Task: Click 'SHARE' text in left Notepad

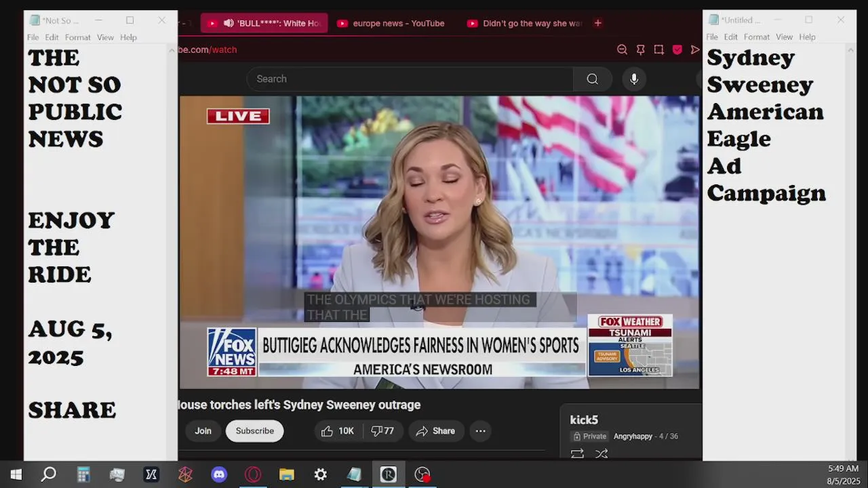Action: point(72,410)
